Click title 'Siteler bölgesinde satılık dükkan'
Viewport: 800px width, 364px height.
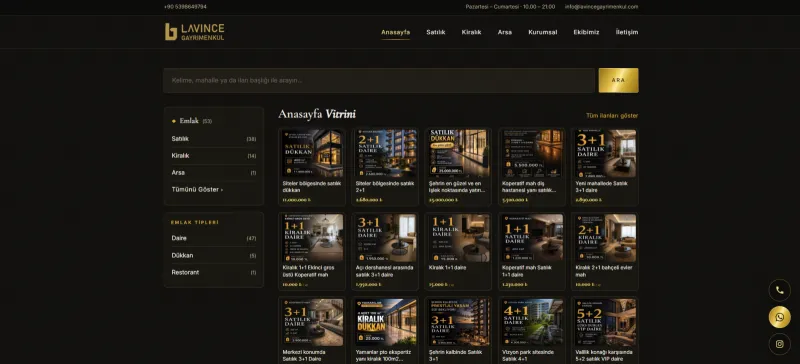pos(312,186)
